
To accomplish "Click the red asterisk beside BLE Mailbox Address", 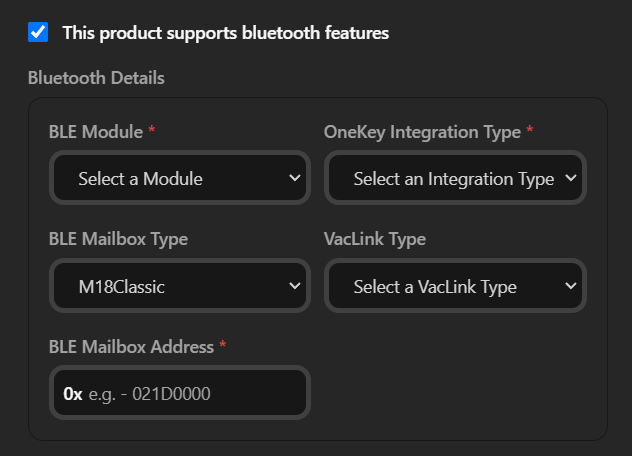I will (x=222, y=344).
